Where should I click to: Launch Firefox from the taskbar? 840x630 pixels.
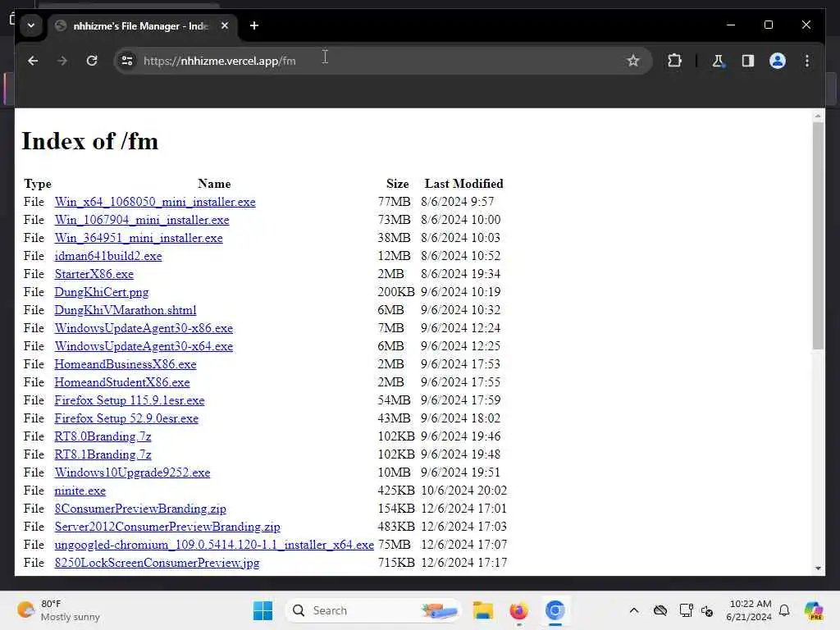pos(518,610)
